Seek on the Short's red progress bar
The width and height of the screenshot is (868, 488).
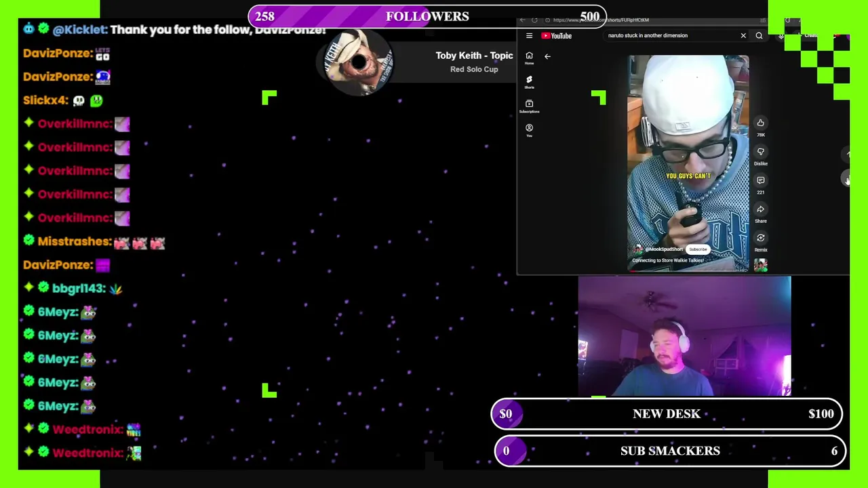(x=688, y=271)
